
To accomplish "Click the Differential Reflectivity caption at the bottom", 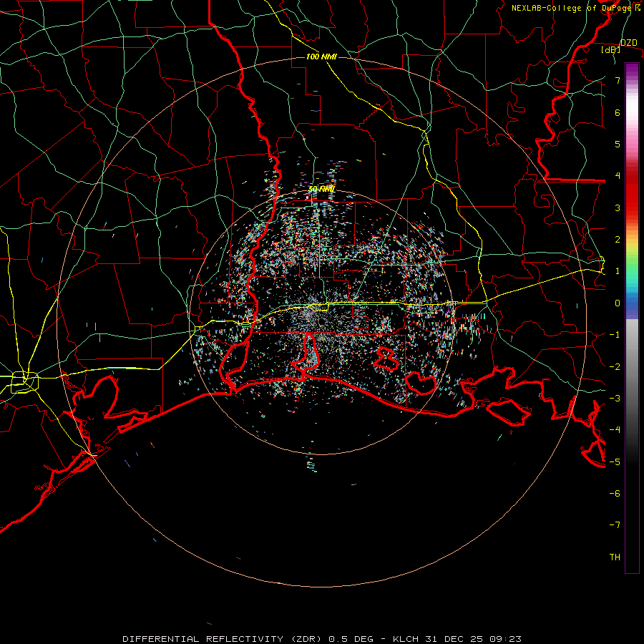I will (x=322, y=639).
